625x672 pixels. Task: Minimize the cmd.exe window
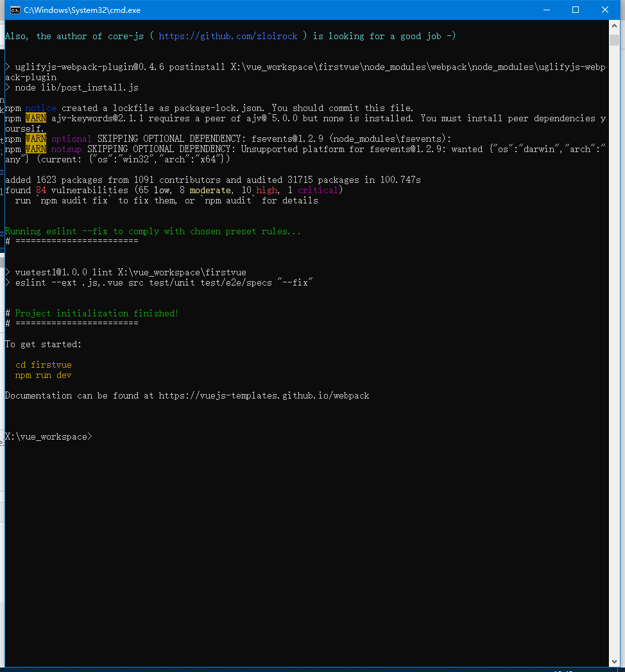(x=547, y=10)
